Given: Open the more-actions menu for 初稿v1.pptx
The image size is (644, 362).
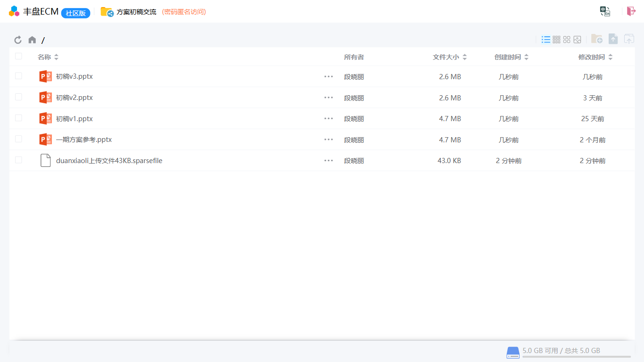Looking at the screenshot, I should (x=329, y=118).
